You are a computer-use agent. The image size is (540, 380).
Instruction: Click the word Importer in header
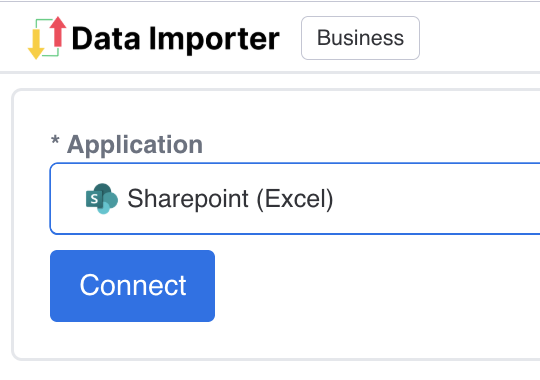[x=214, y=39]
